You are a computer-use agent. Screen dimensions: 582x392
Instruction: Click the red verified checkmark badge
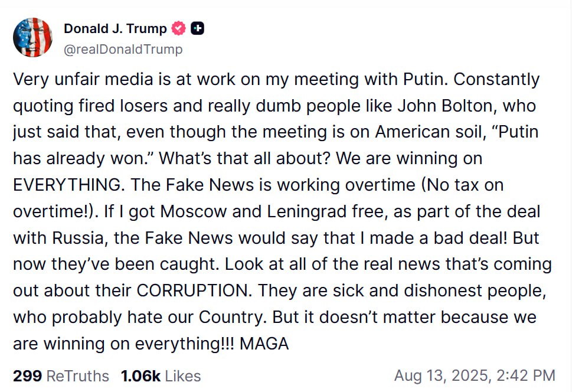pyautogui.click(x=178, y=28)
